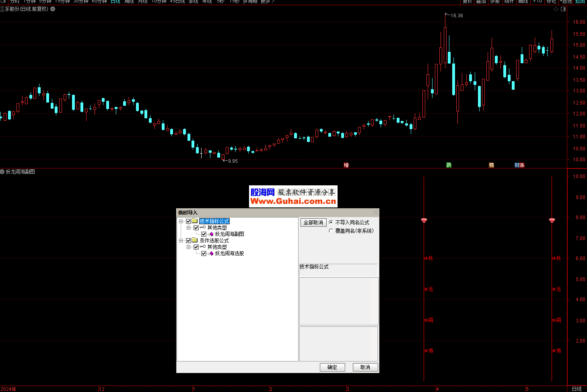Viewport: 587px width, 392px height.
Task: Open dropdown arrow beside 妖龙闹海副图 indicator title
Action: coord(2,172)
